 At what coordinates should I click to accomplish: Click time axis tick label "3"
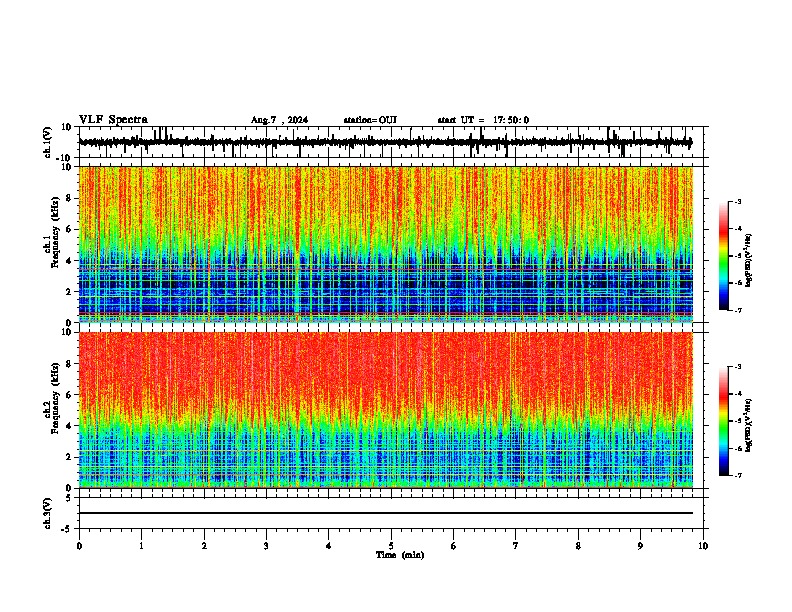266,546
